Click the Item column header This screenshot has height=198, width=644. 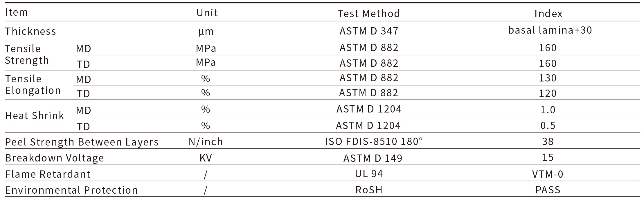(16, 12)
